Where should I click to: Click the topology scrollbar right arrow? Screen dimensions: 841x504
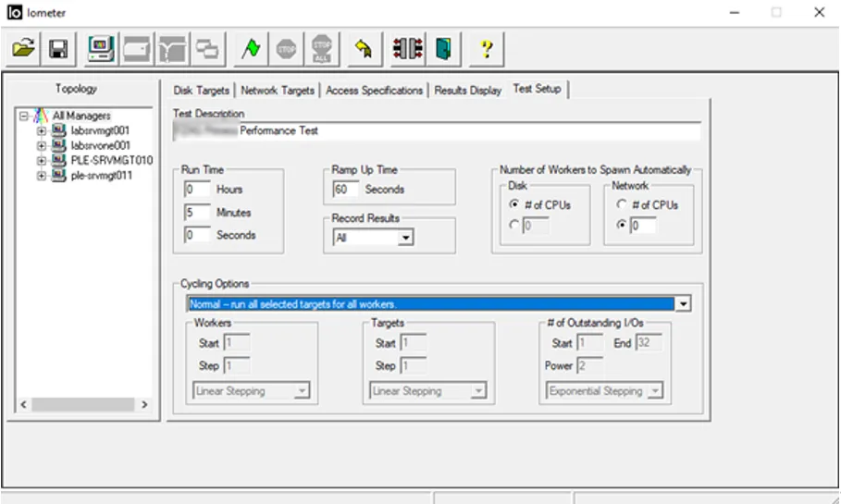[x=144, y=404]
